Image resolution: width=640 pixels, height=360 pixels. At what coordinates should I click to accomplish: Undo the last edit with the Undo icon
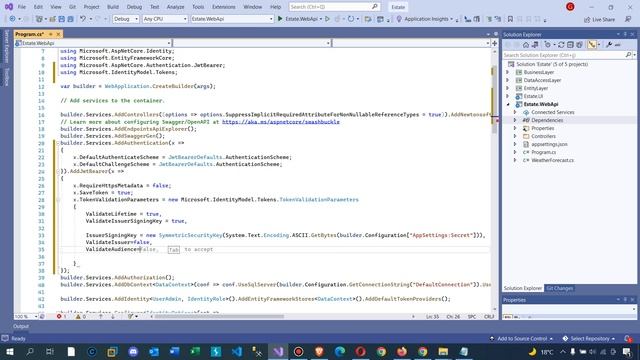83,19
